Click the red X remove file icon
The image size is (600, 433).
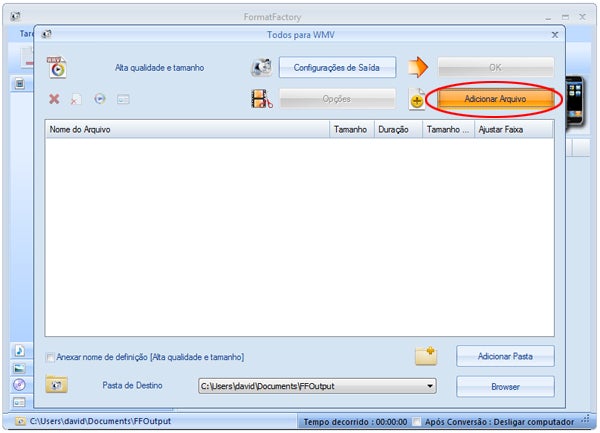coord(54,99)
